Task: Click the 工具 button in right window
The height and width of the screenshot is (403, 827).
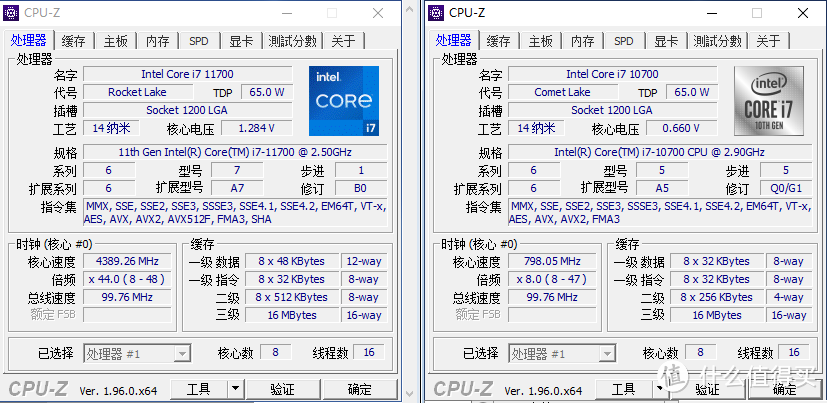Action: [624, 390]
